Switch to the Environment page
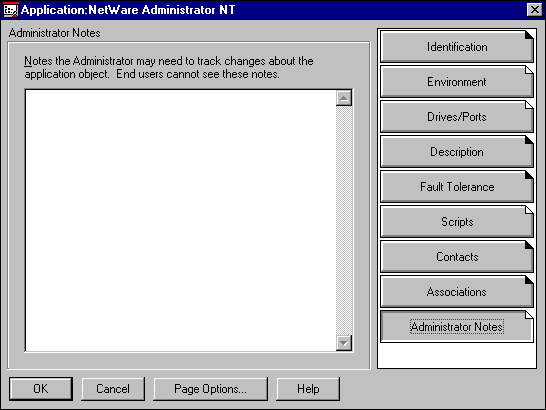 457,82
